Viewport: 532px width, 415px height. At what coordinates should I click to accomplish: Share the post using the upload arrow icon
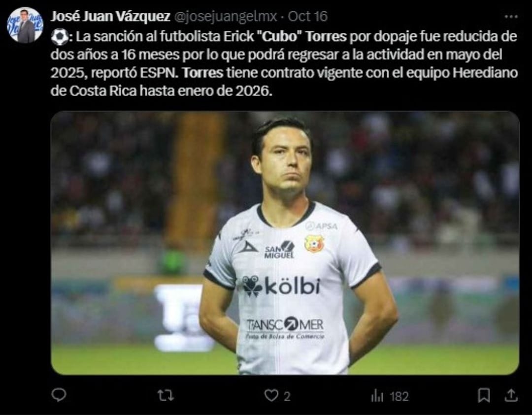(x=511, y=395)
